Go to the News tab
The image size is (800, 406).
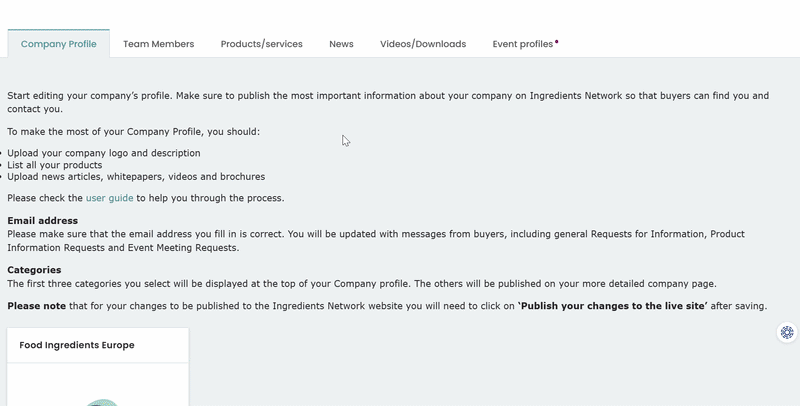pyautogui.click(x=341, y=44)
